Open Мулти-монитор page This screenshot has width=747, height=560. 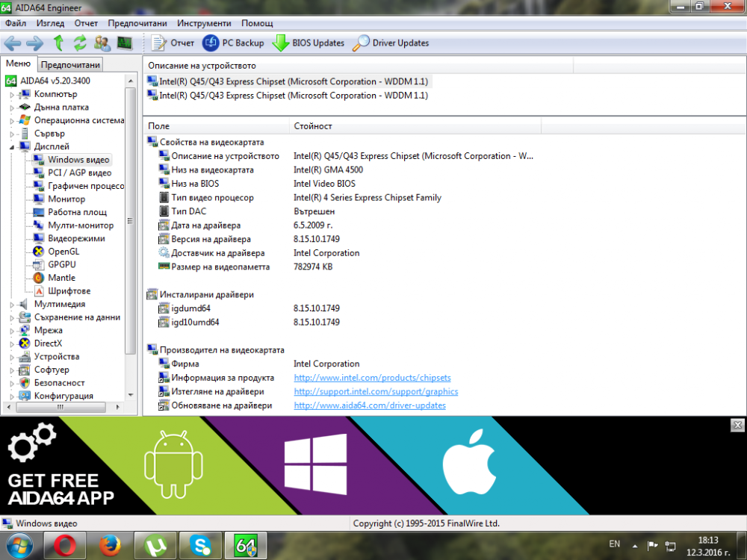pyautogui.click(x=81, y=225)
